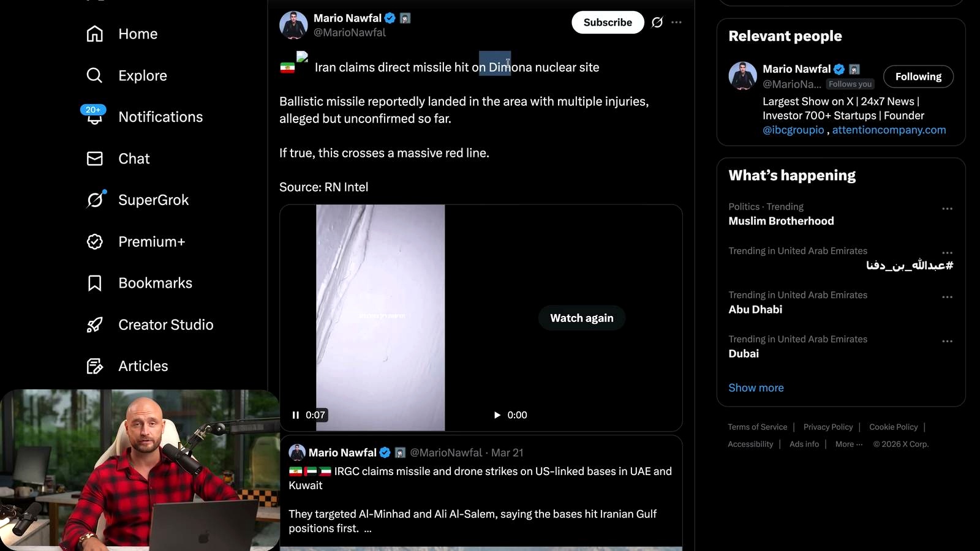Select the Articles label in the sidebar
The height and width of the screenshot is (551, 980).
tap(143, 366)
